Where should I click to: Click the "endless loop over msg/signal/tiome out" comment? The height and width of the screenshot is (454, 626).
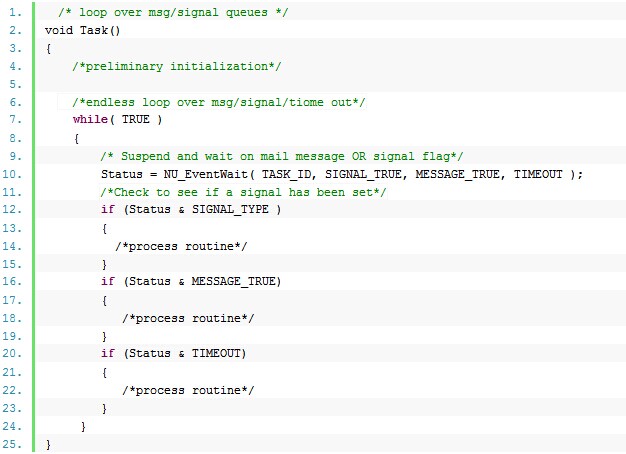(x=219, y=102)
